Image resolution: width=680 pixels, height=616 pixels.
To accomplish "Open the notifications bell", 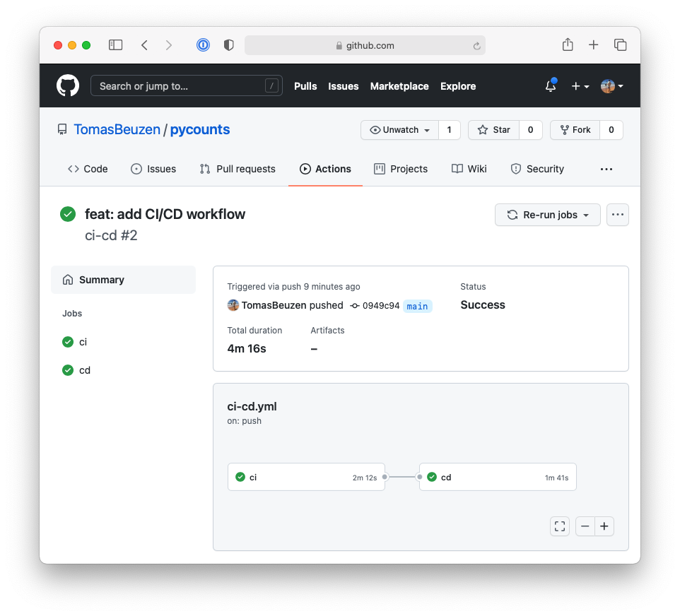I will coord(551,86).
